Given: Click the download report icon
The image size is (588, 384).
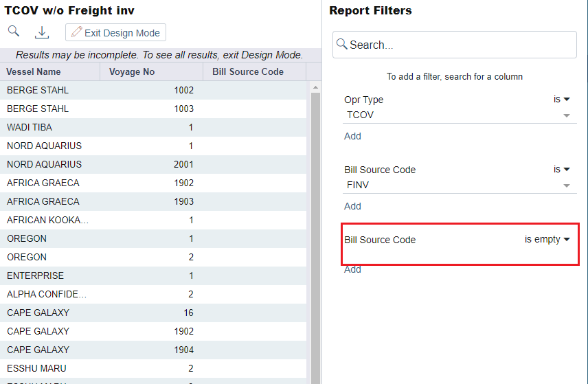Looking at the screenshot, I should pos(42,32).
